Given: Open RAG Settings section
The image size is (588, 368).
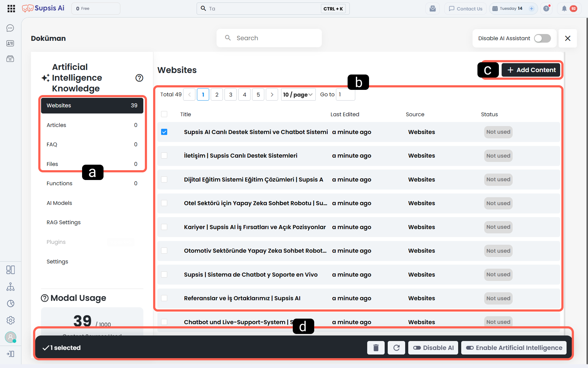Looking at the screenshot, I should point(92,222).
